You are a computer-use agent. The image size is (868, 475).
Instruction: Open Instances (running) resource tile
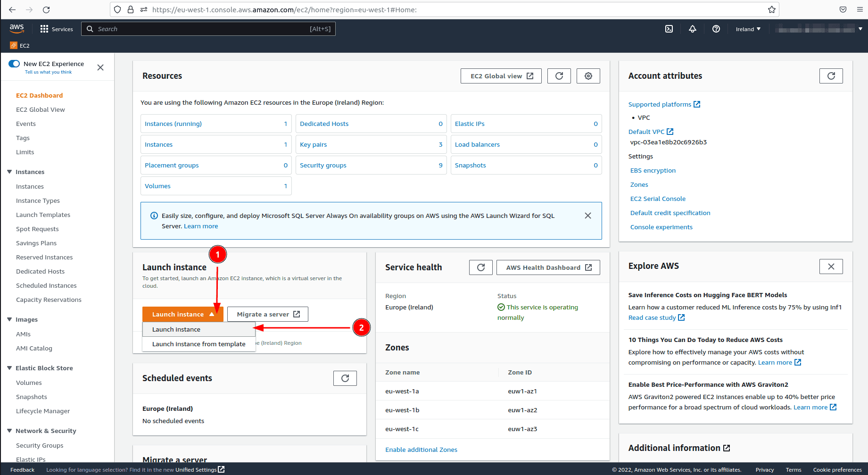click(216, 124)
